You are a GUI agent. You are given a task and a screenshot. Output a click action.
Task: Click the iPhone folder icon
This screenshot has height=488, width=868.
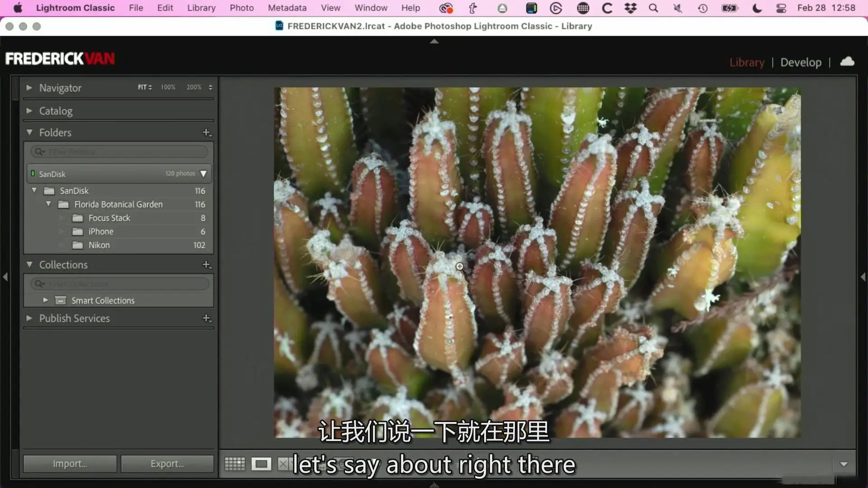point(78,232)
